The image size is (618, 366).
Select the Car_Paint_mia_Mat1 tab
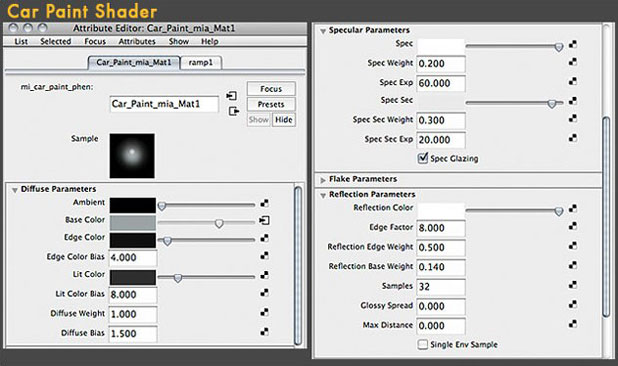(134, 63)
